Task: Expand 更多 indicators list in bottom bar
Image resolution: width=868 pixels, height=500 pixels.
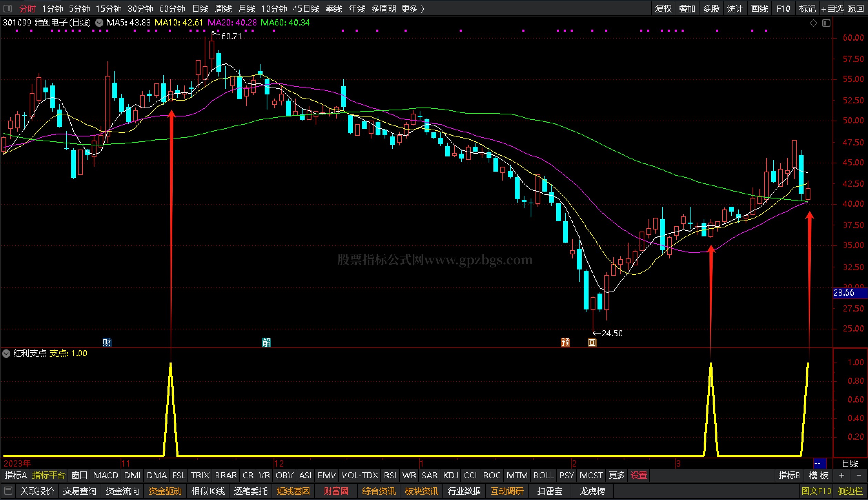Action: tap(617, 476)
